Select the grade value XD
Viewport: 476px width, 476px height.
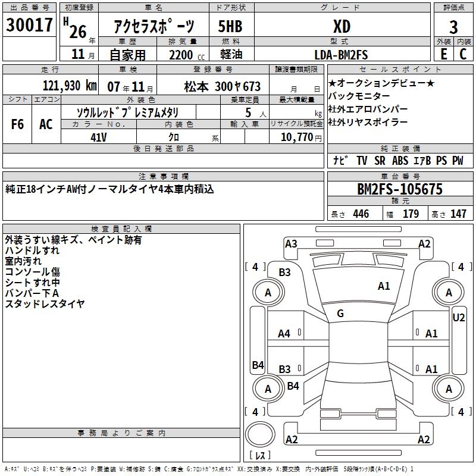(x=342, y=26)
